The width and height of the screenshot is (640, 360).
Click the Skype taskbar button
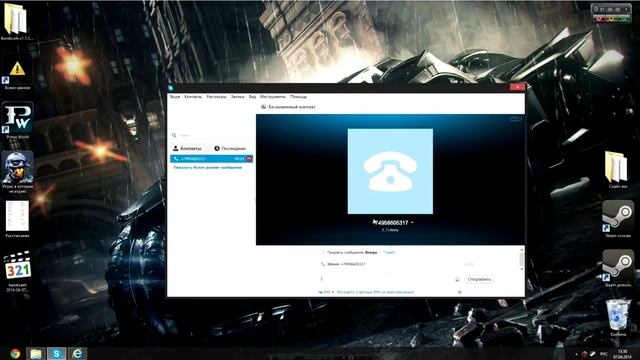(56, 353)
